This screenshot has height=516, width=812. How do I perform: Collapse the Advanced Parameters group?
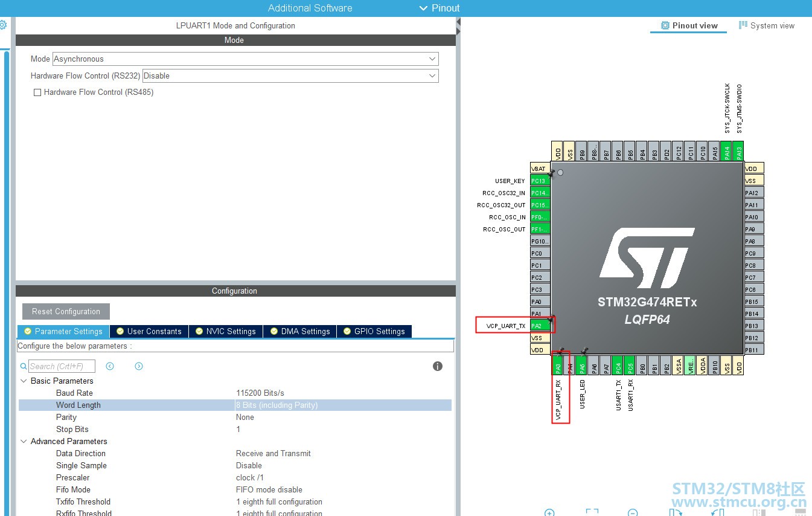point(24,442)
